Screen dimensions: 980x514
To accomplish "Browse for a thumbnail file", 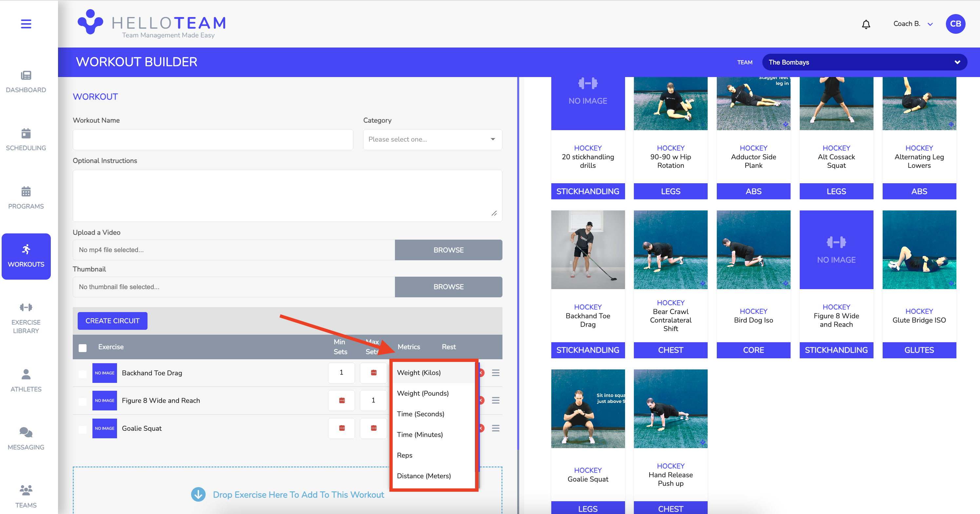I will (x=448, y=287).
